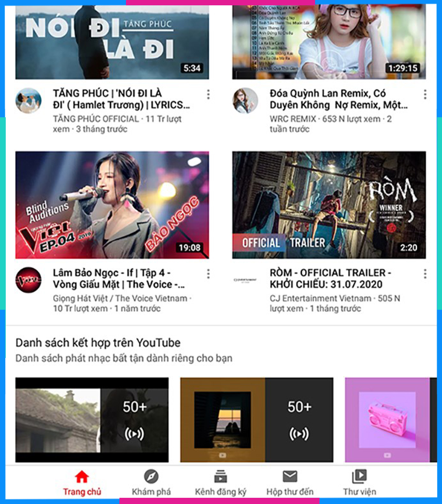Open TĂNG PHÚC OFFICIAL channel avatar
The height and width of the screenshot is (504, 442).
[x=29, y=100]
